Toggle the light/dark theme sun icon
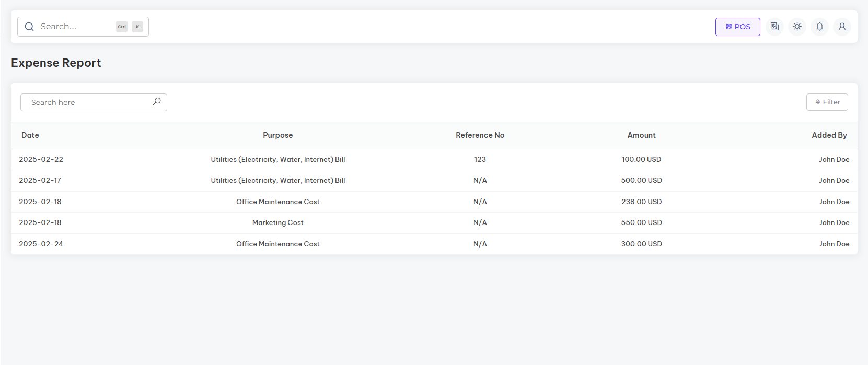This screenshot has width=868, height=365. (797, 27)
